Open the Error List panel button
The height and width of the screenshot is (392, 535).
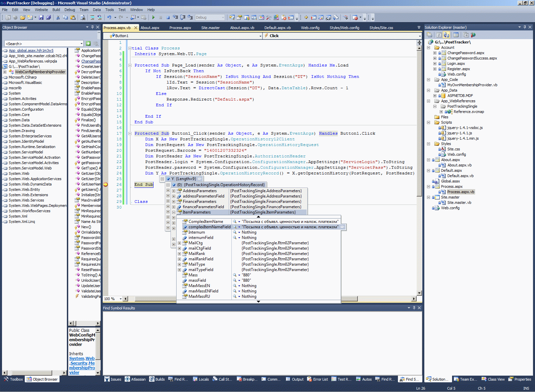(317, 379)
